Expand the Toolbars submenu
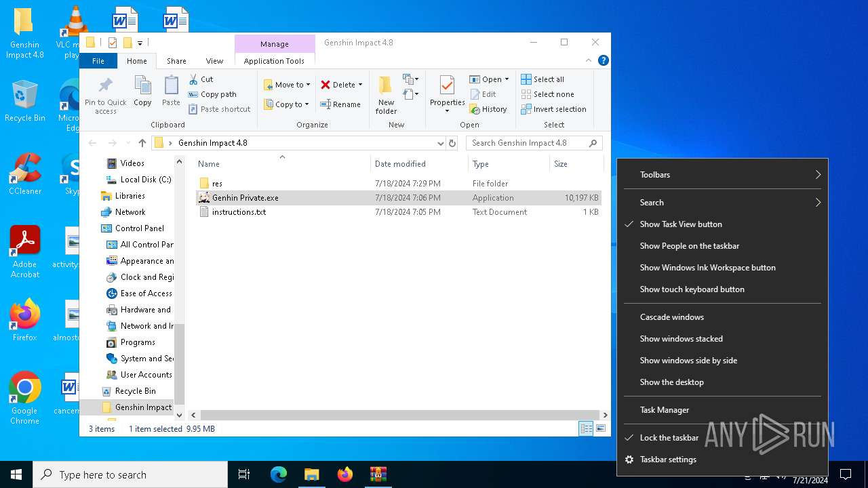This screenshot has height=488, width=868. tap(722, 175)
